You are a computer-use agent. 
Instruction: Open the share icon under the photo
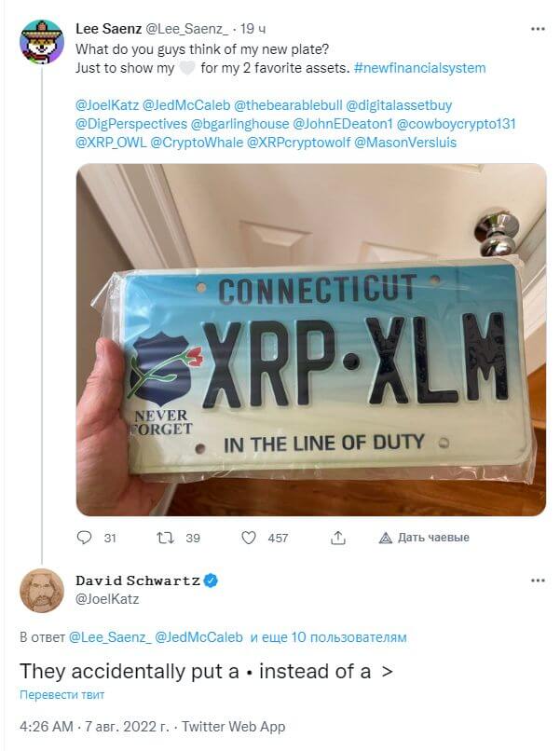[338, 538]
